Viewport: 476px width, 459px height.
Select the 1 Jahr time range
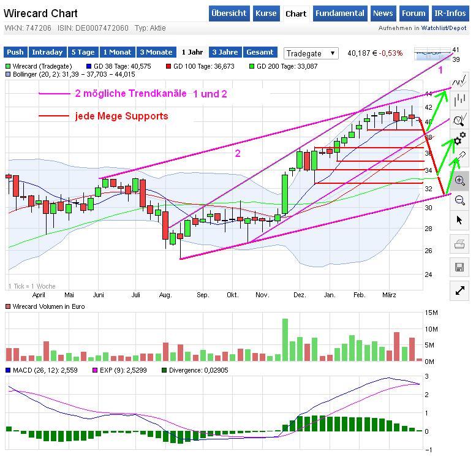click(192, 52)
